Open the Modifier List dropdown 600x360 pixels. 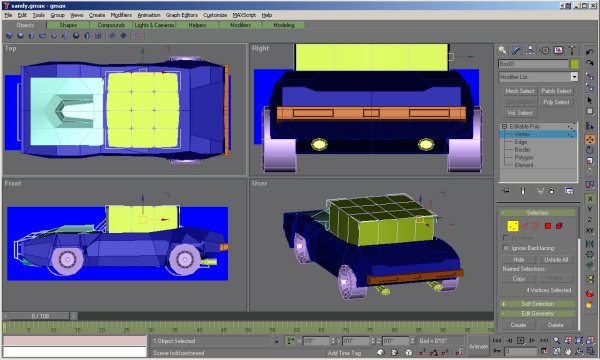click(538, 77)
